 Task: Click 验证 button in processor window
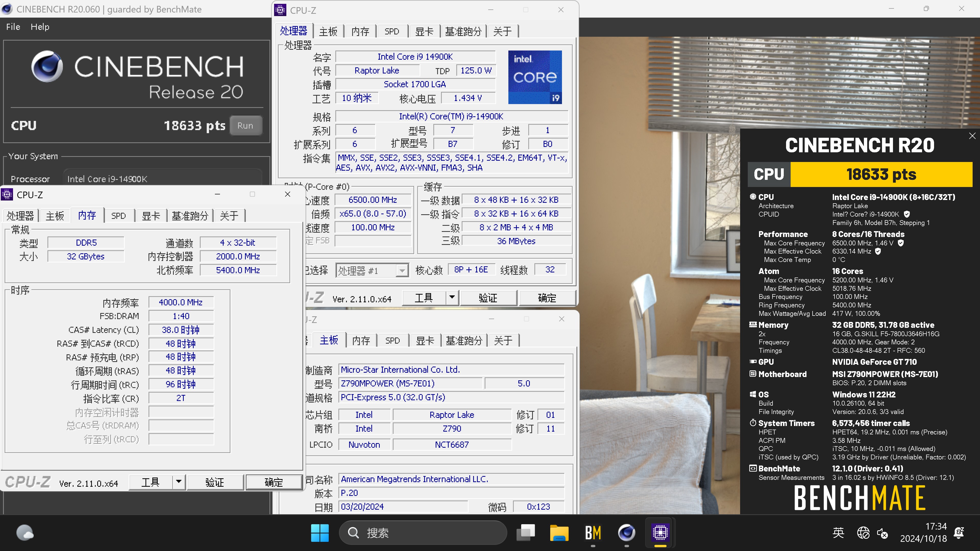488,297
